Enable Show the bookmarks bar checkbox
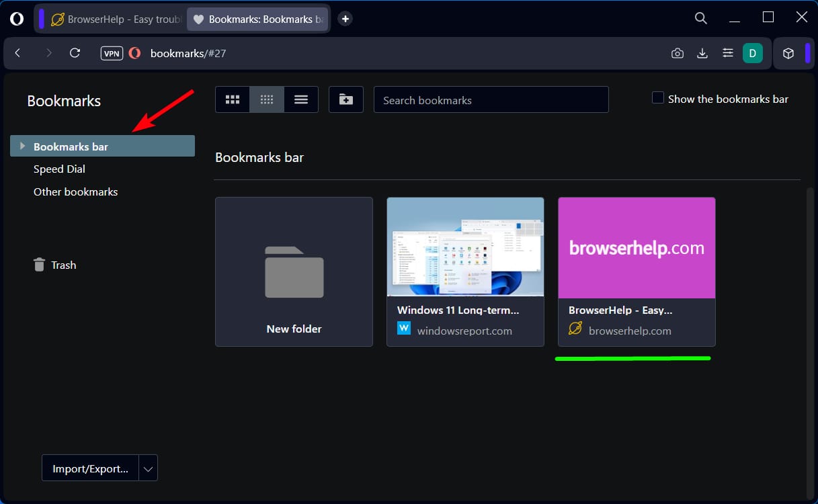This screenshot has height=504, width=818. click(x=658, y=98)
